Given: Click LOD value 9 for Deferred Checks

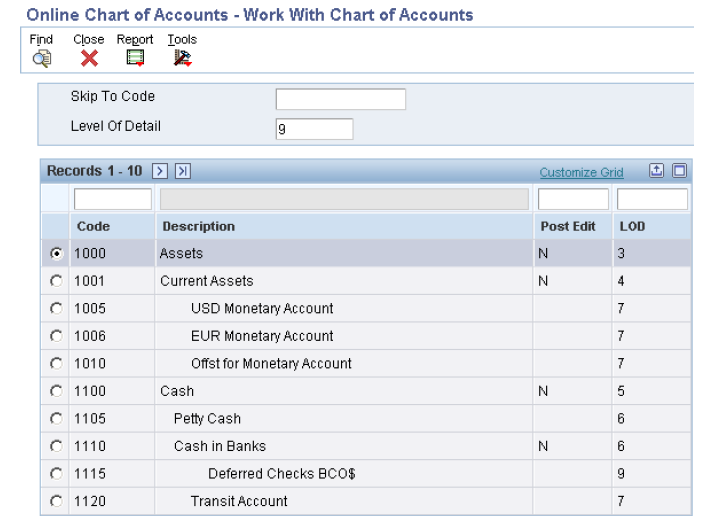Looking at the screenshot, I should [621, 474].
